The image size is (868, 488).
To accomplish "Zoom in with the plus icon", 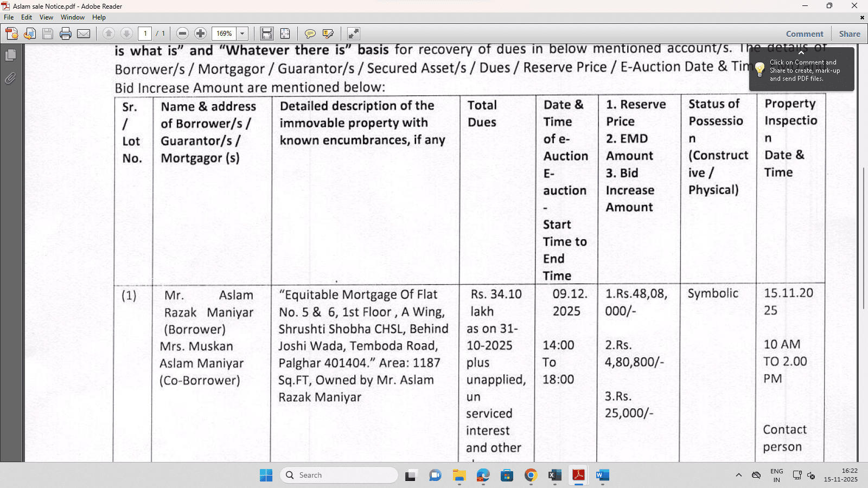I will tap(200, 34).
